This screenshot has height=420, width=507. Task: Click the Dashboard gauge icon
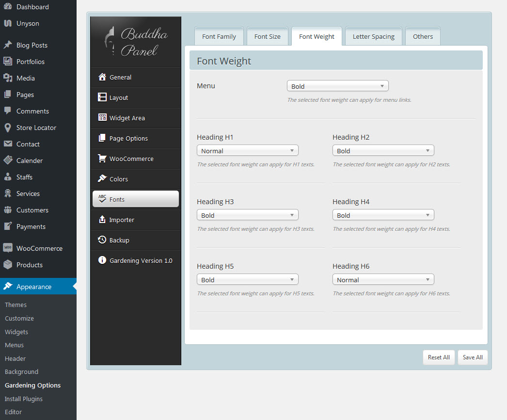coord(8,6)
